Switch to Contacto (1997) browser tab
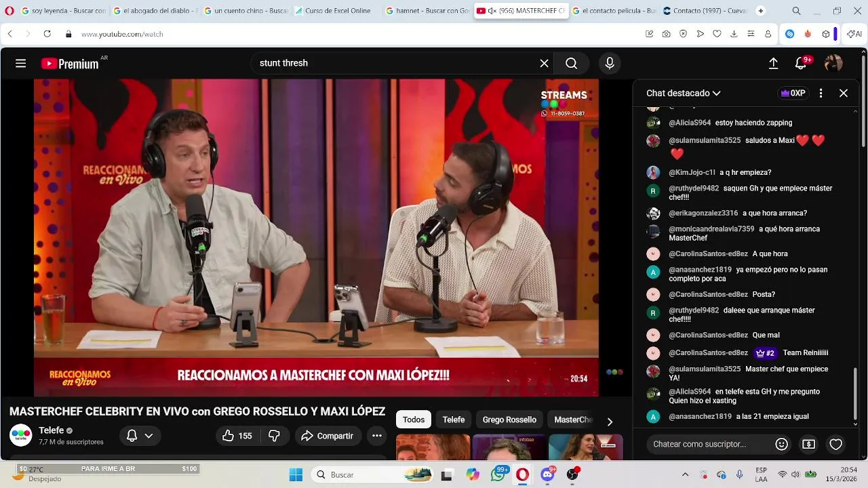The height and width of the screenshot is (488, 868). [x=704, y=11]
